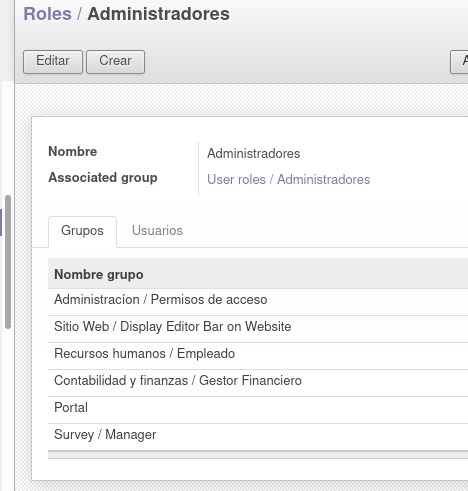Click the Editar button
The height and width of the screenshot is (491, 468).
(53, 62)
